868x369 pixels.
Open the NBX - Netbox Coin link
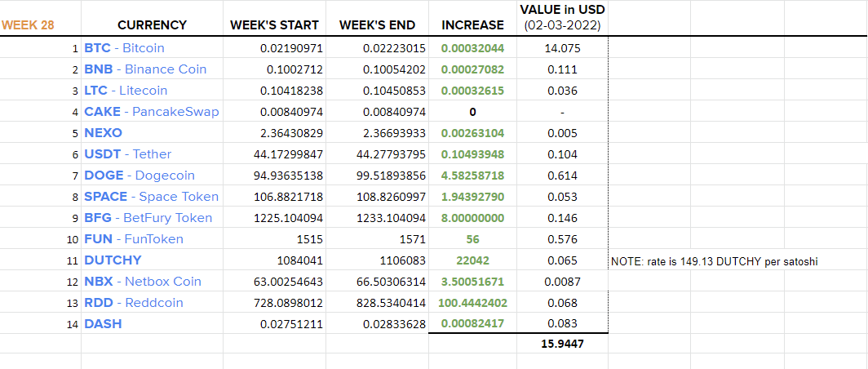(143, 282)
